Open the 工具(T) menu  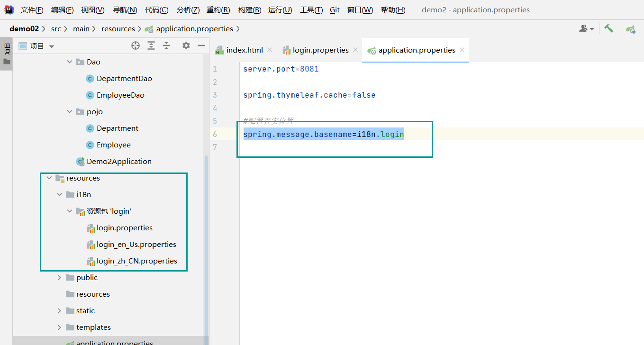coord(311,10)
